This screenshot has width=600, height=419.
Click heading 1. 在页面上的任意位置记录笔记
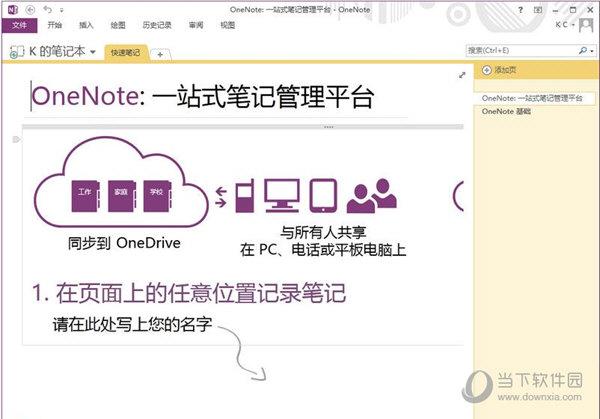pos(189,293)
